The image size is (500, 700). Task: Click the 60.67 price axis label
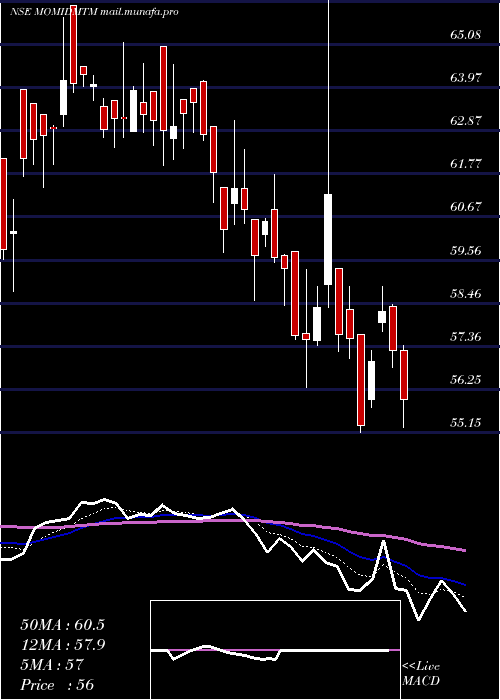point(466,207)
